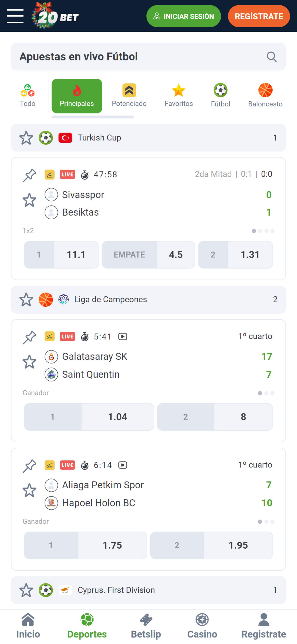
Task: Switch market using dots on Sivasspor card
Action: pyautogui.click(x=263, y=231)
